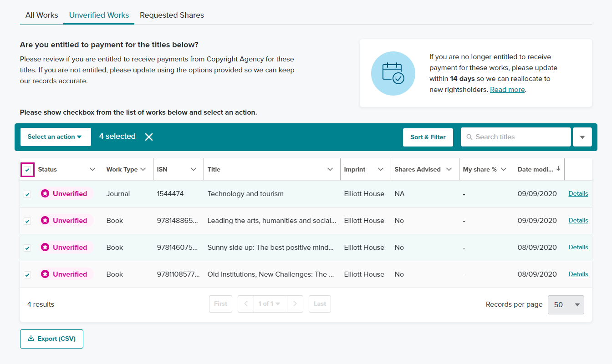The height and width of the screenshot is (364, 612).
Task: Go to next page arrow
Action: click(x=295, y=304)
